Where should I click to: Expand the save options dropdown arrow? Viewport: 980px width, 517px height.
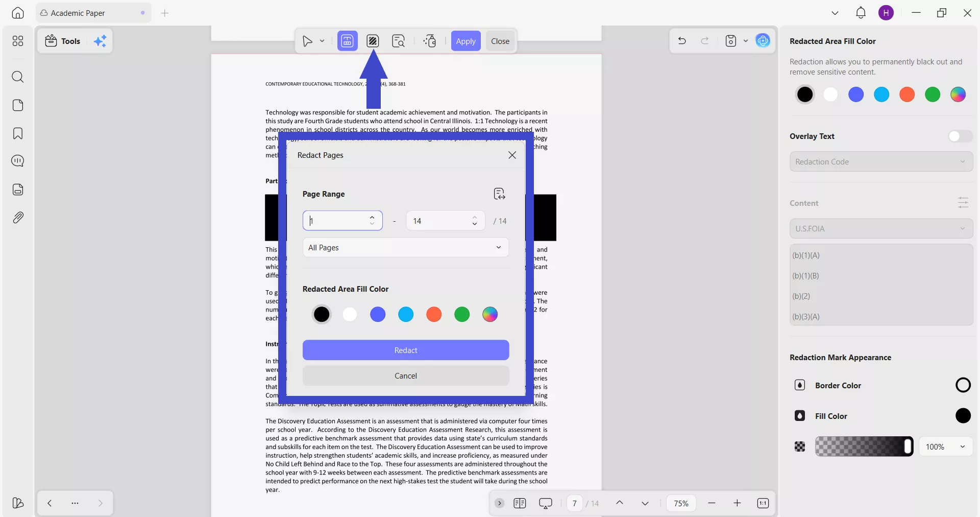click(x=746, y=41)
